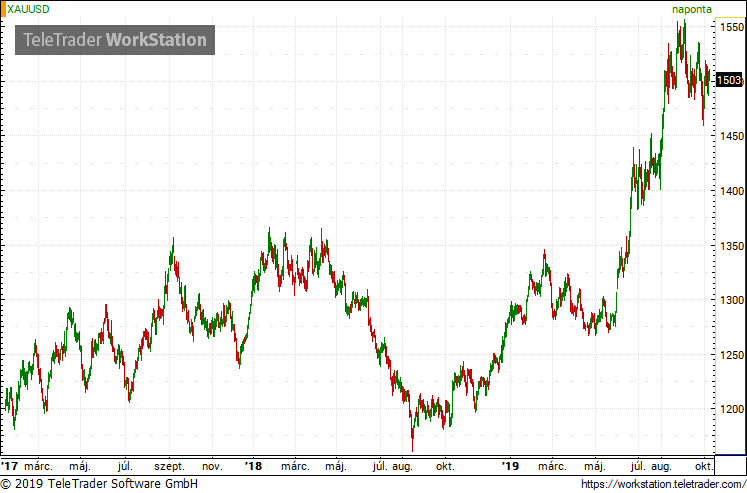This screenshot has width=747, height=493.
Task: Click the 1250 price axis label
Action: 732,355
